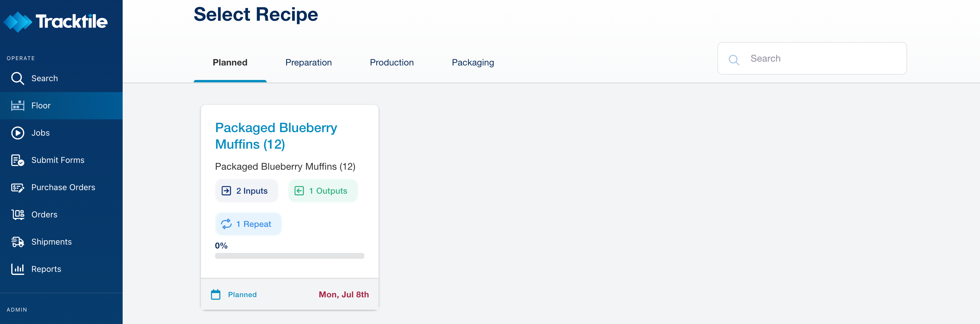Click the calendar icon on the recipe card
This screenshot has height=324, width=980.
216,294
